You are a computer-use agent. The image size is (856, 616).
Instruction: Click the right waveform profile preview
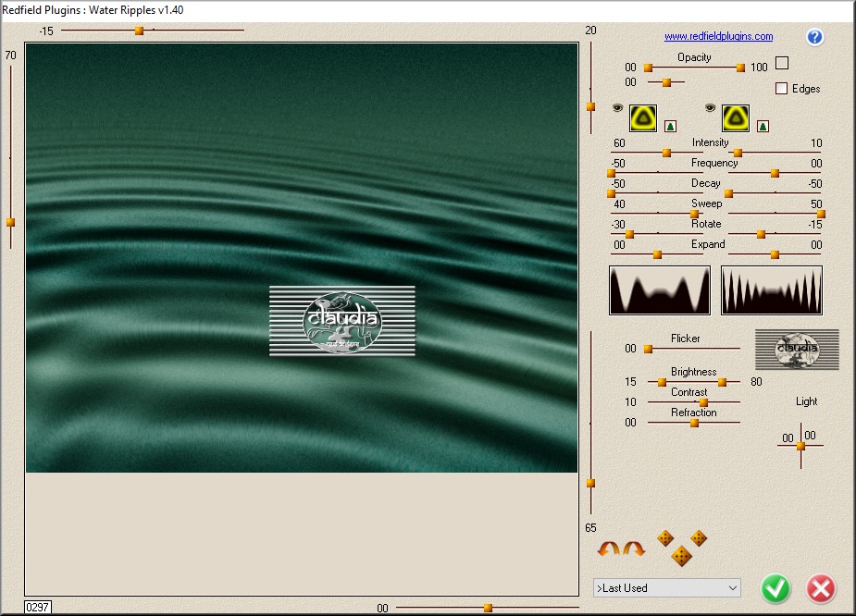772,290
